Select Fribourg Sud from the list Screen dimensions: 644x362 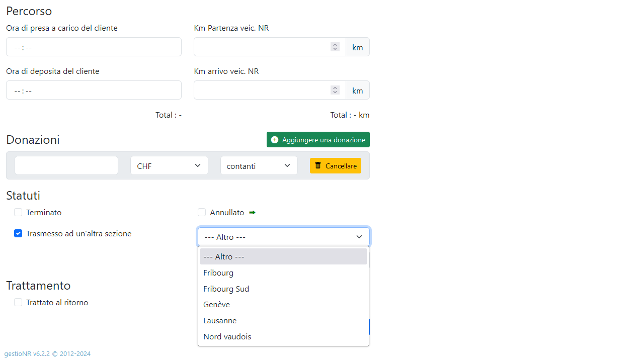click(226, 289)
